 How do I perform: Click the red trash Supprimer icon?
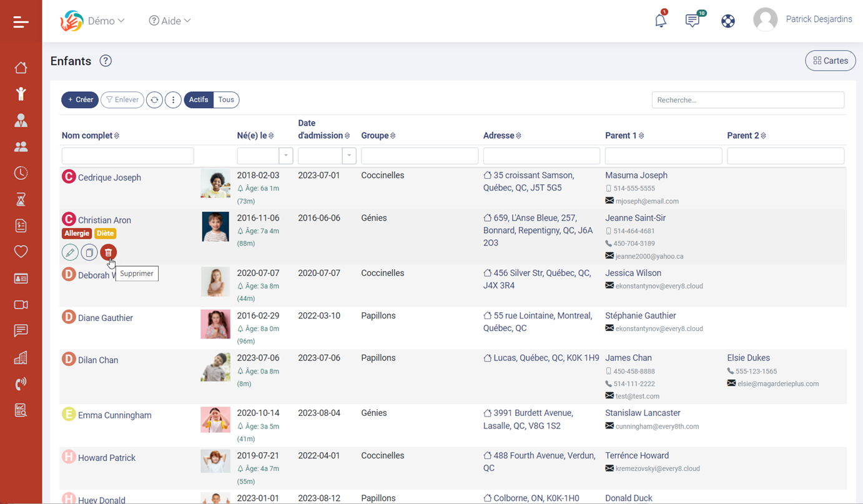(109, 252)
